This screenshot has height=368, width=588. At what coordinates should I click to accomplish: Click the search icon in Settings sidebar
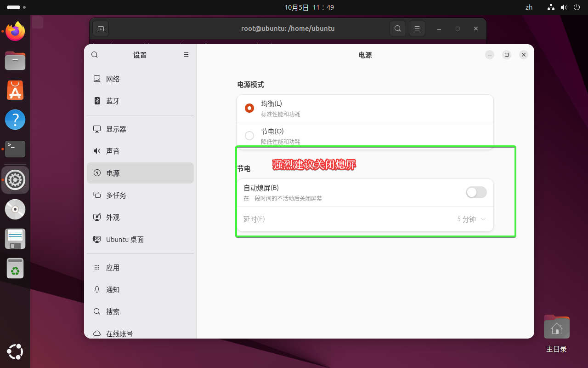[95, 55]
